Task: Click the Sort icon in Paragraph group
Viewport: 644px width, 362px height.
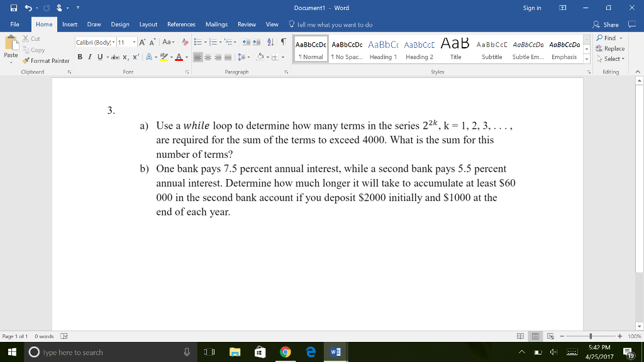Action: coord(270,41)
